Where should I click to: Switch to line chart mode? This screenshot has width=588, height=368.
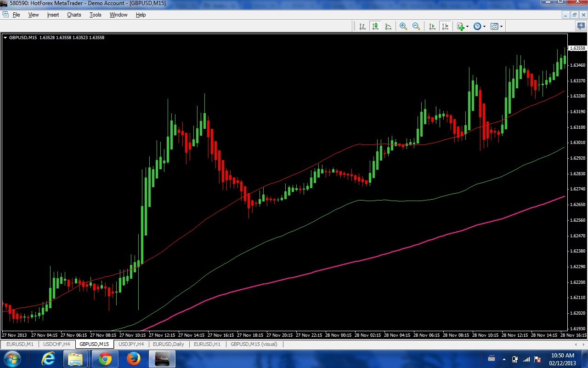coord(388,26)
